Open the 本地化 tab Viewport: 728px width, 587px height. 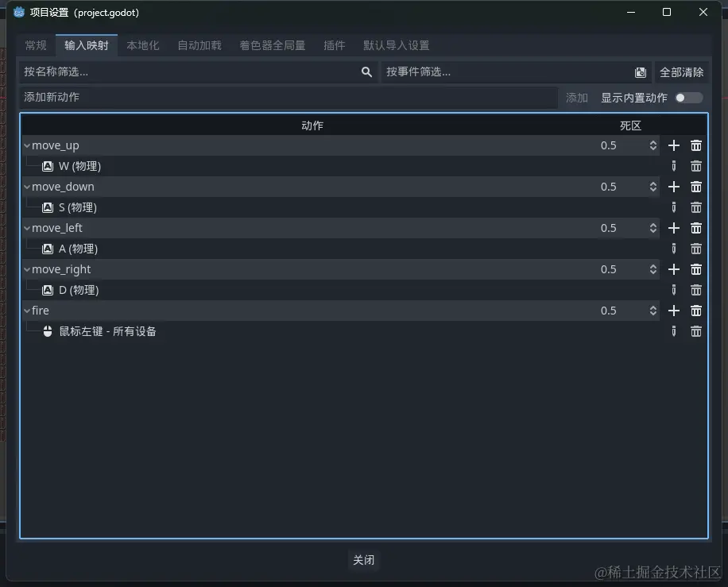click(143, 45)
